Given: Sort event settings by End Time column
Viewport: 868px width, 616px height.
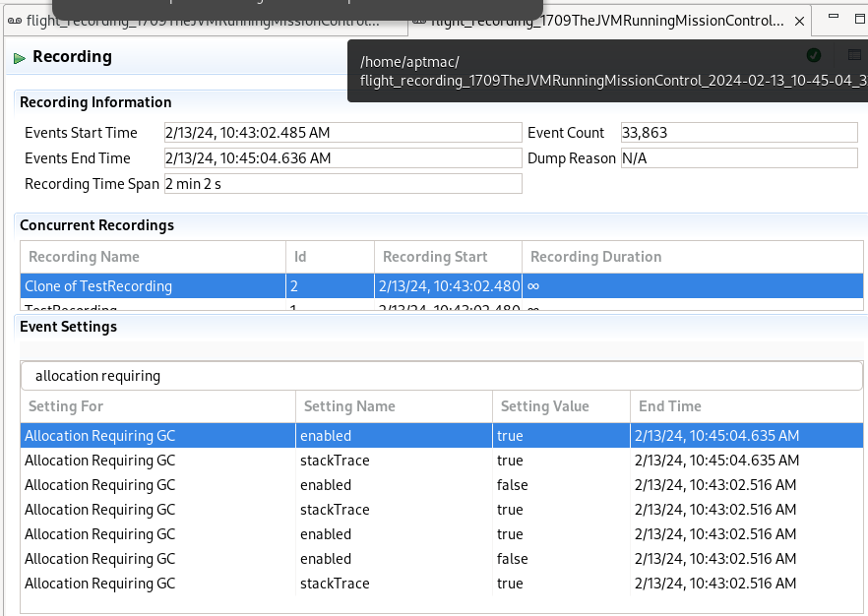Looking at the screenshot, I should [746, 406].
